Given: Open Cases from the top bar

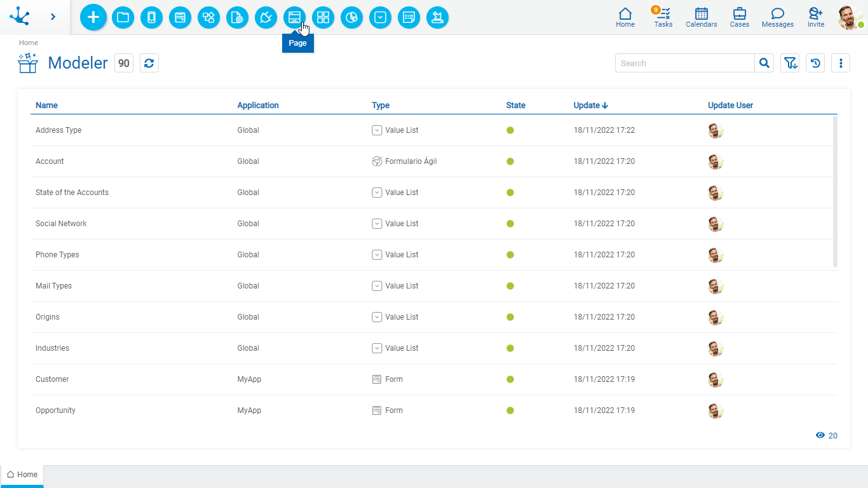Looking at the screenshot, I should pos(740,17).
